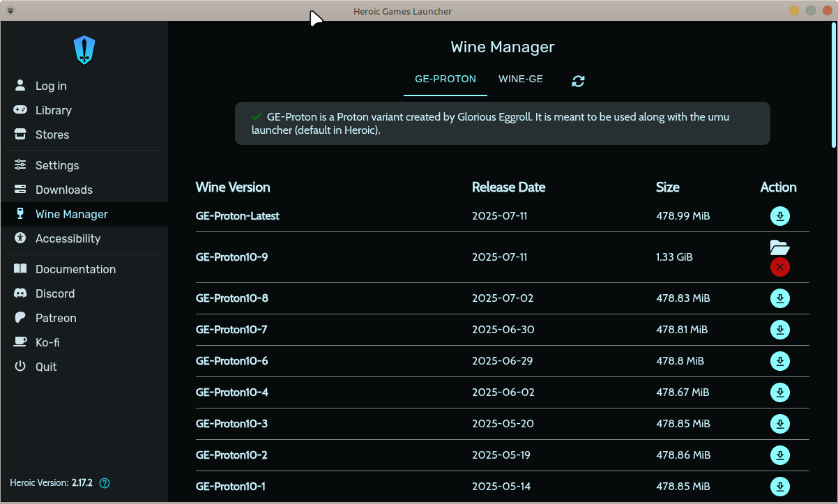Switch to the WINE-GE tab
The height and width of the screenshot is (504, 838).
[x=521, y=79]
